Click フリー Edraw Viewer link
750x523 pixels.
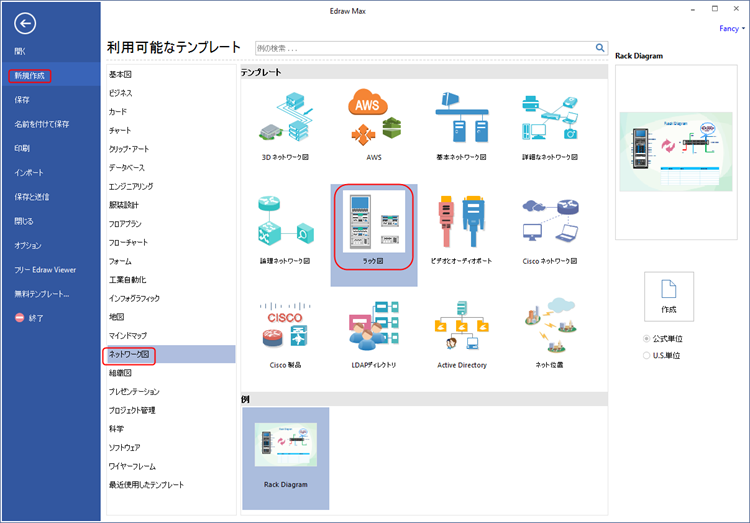[x=45, y=270]
